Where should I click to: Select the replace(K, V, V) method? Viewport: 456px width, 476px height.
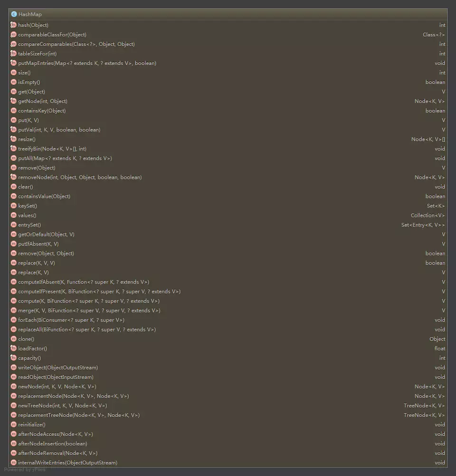click(x=37, y=263)
